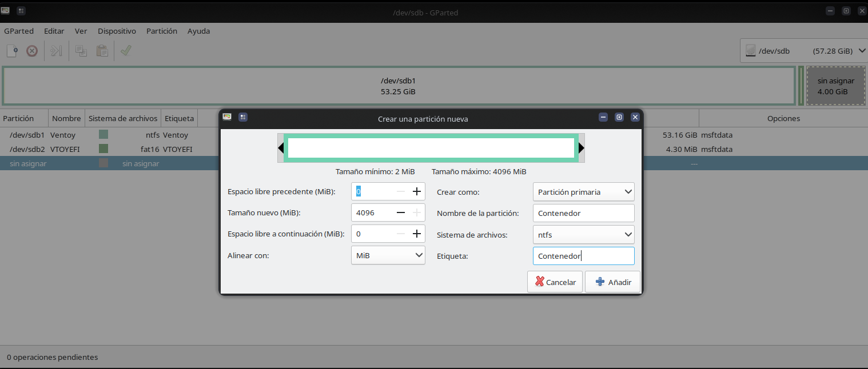The image size is (868, 369).
Task: Open the /dev/sdb device selector
Action: [803, 51]
